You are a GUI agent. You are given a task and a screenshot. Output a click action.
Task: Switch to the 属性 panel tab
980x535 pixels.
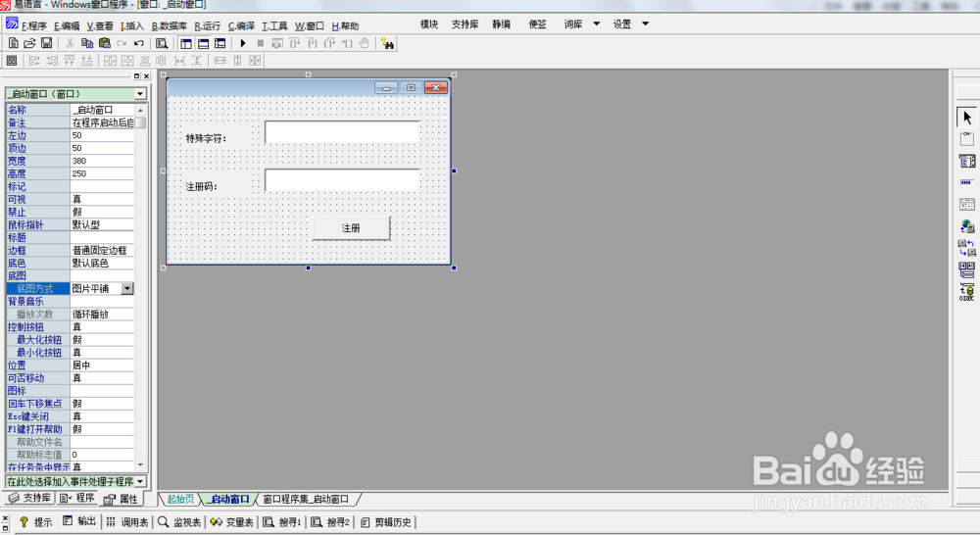(x=122, y=499)
